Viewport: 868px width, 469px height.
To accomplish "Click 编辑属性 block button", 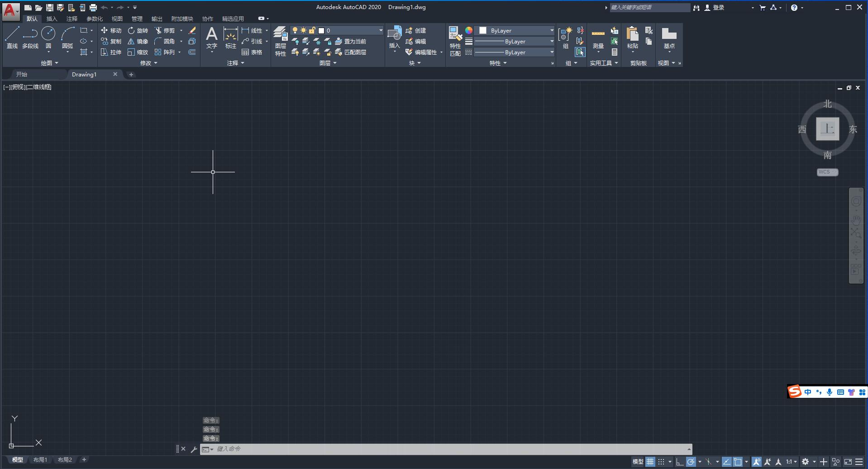I will pyautogui.click(x=421, y=52).
